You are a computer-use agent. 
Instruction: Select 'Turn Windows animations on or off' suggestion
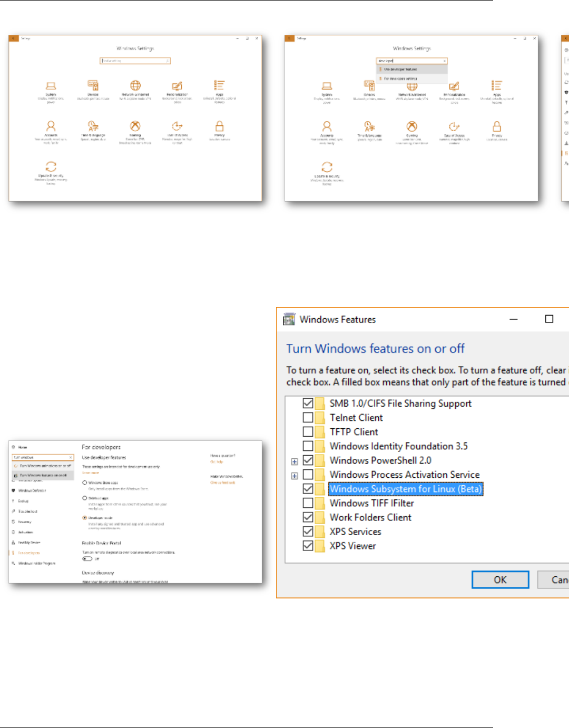(43, 466)
